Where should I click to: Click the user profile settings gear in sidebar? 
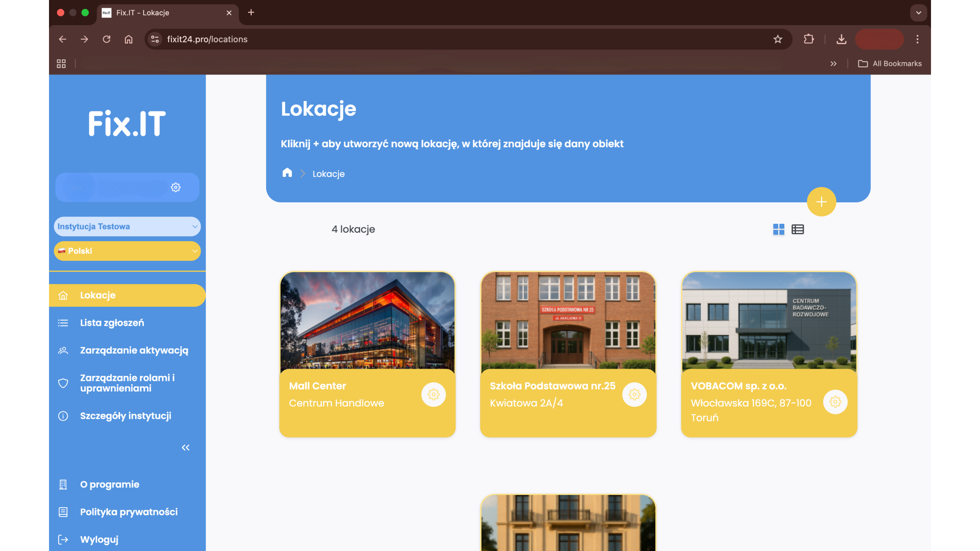tap(176, 187)
